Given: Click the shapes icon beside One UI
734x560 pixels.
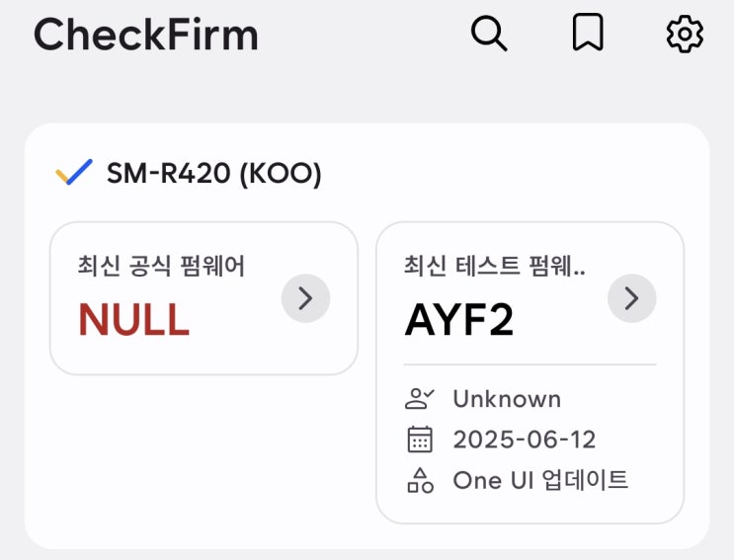Looking at the screenshot, I should point(420,481).
